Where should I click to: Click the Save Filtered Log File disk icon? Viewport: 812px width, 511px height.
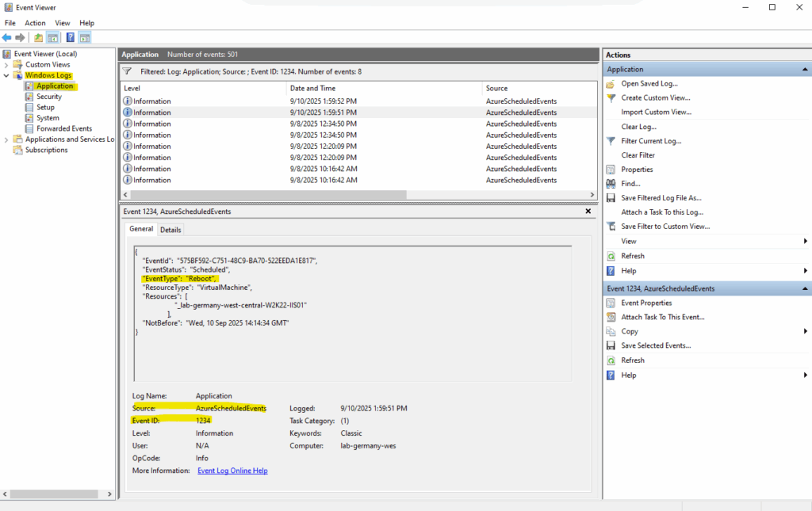pos(611,198)
